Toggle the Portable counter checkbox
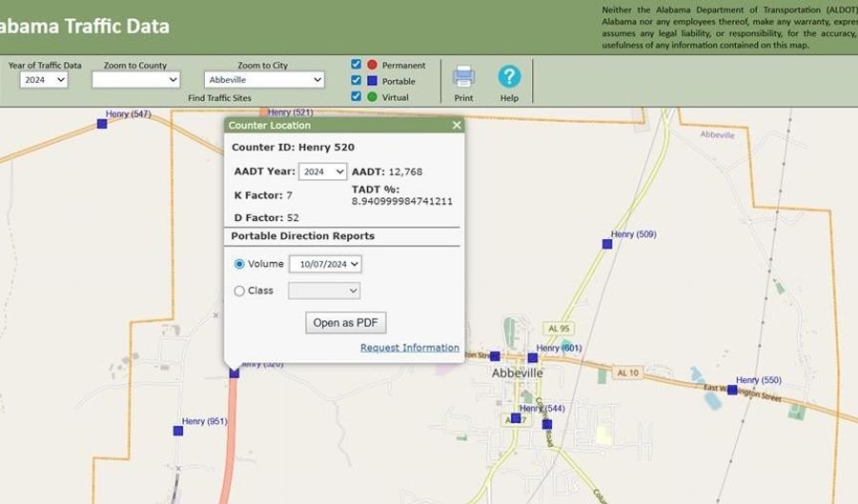This screenshot has height=504, width=858. click(357, 81)
